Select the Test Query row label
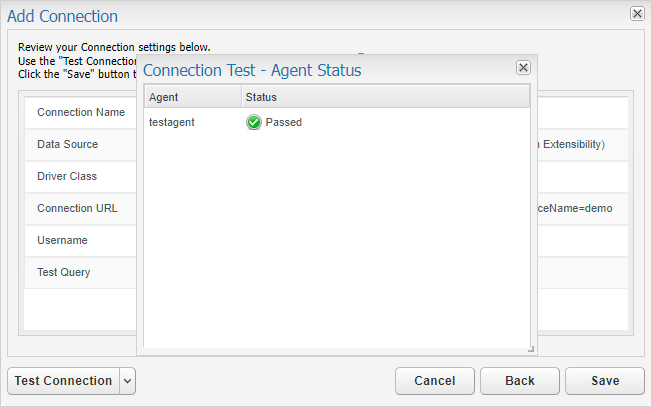The width and height of the screenshot is (652, 407). pyautogui.click(x=64, y=272)
